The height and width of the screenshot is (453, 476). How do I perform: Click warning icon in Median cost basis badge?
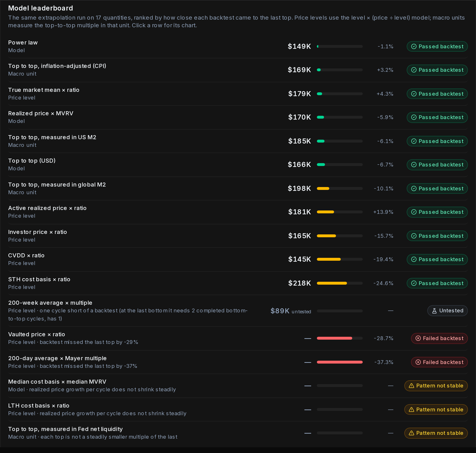411,386
